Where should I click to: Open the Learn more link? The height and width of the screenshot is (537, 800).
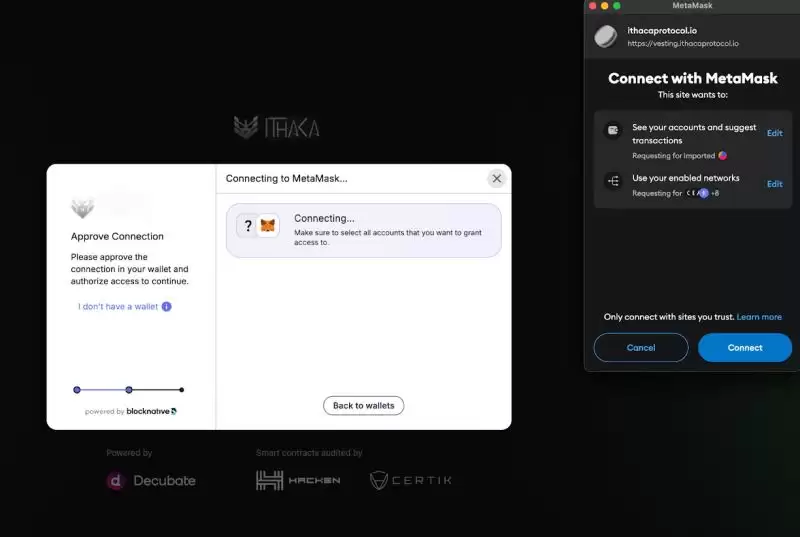pos(759,317)
